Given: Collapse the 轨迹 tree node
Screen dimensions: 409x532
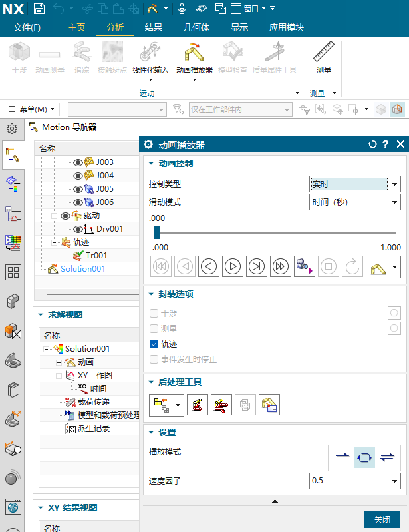Looking at the screenshot, I should click(54, 242).
